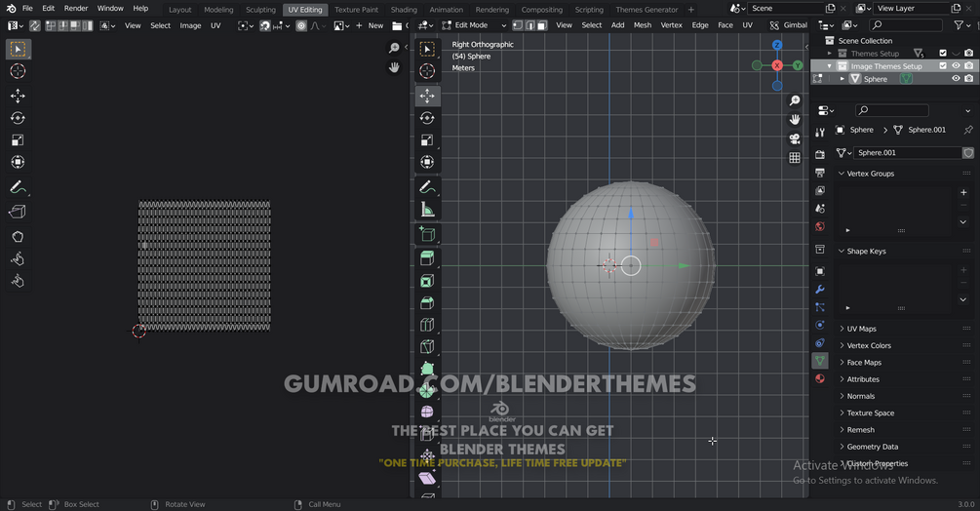
Task: Hide the Sphere object with eye icon
Action: (956, 79)
